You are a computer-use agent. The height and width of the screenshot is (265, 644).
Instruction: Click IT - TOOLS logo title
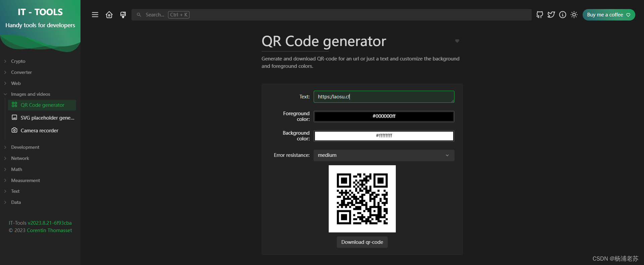click(x=40, y=12)
